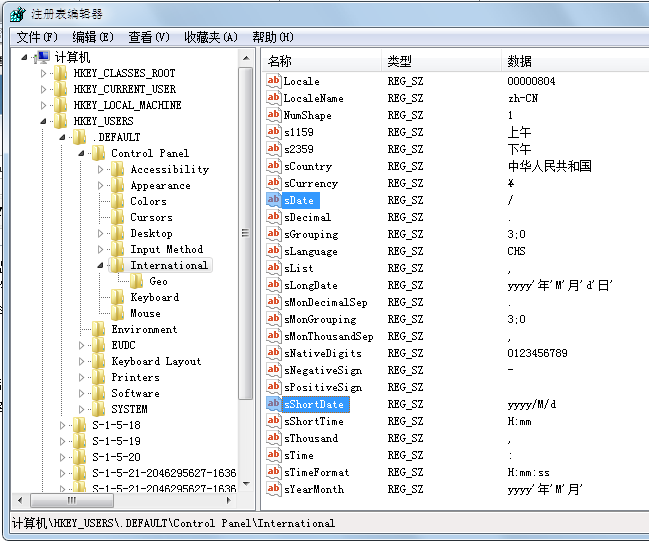Image resolution: width=649 pixels, height=543 pixels.
Task: Select the sTimeFormat value entry
Action: coord(316,472)
